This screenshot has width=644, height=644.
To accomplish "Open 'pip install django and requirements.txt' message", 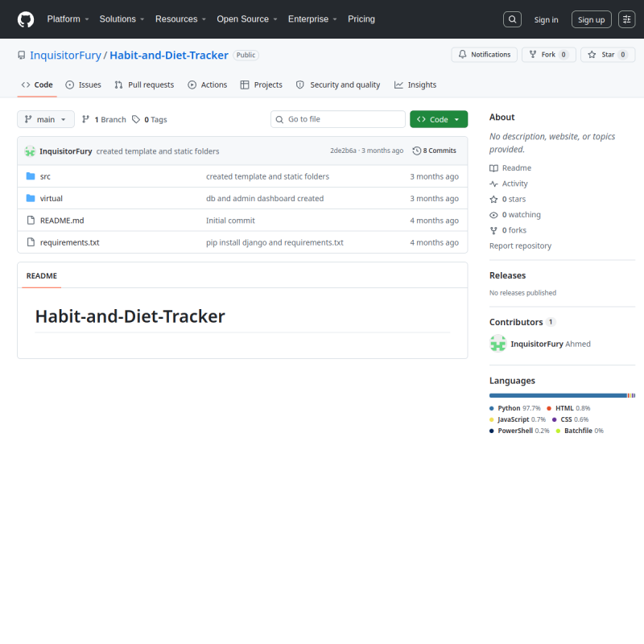I will (x=275, y=243).
